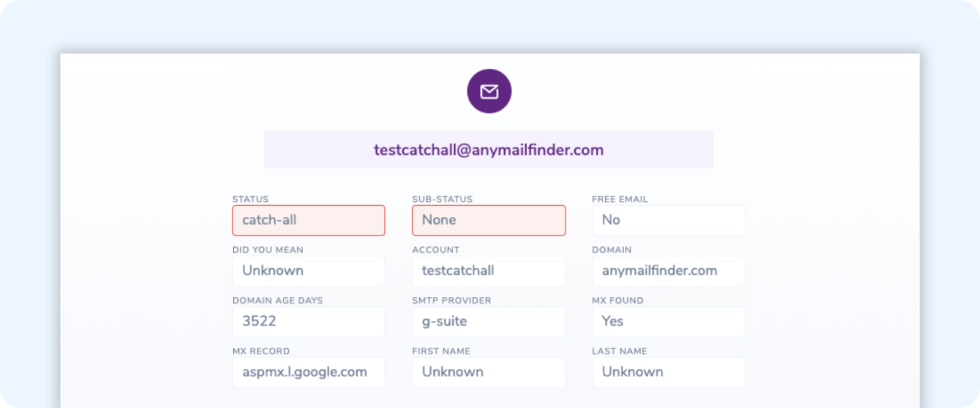The height and width of the screenshot is (408, 980).
Task: Click the SUB-STATUS label
Action: 442,199
